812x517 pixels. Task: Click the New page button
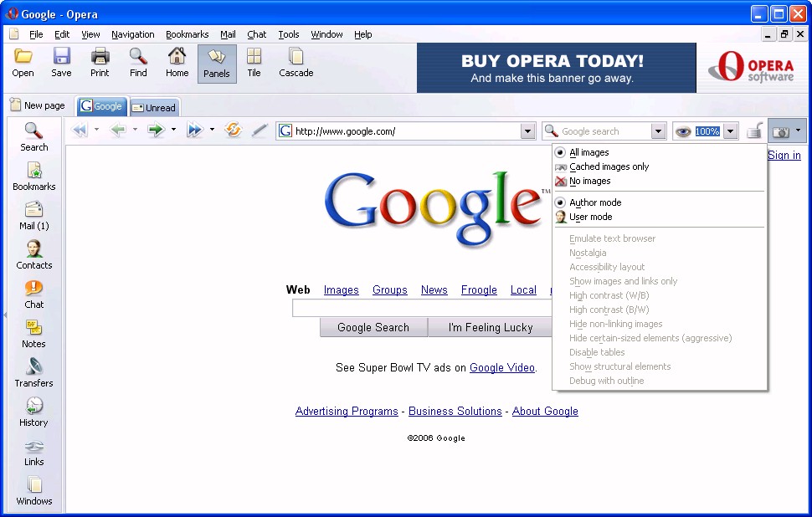[x=38, y=105]
